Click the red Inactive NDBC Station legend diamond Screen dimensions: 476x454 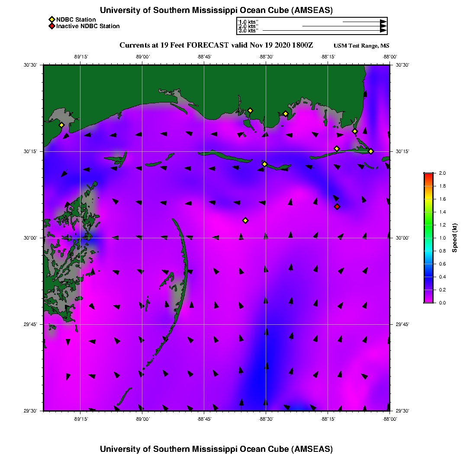(51, 26)
